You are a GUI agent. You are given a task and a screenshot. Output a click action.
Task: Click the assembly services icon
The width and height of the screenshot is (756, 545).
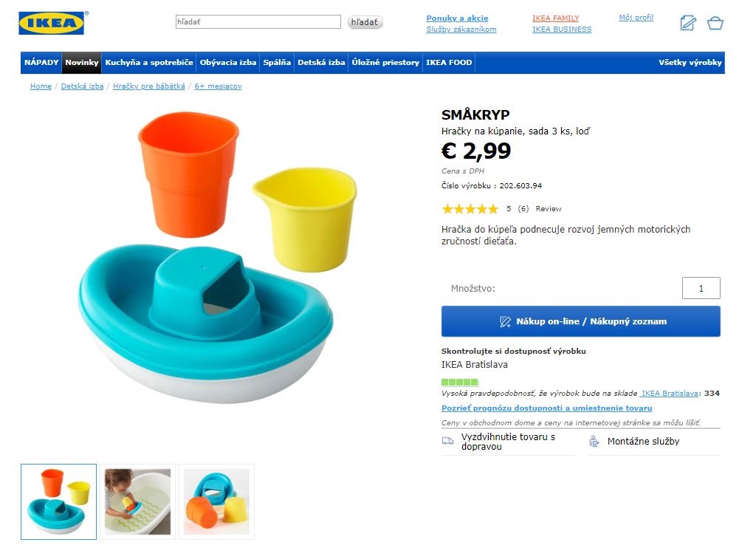click(594, 442)
